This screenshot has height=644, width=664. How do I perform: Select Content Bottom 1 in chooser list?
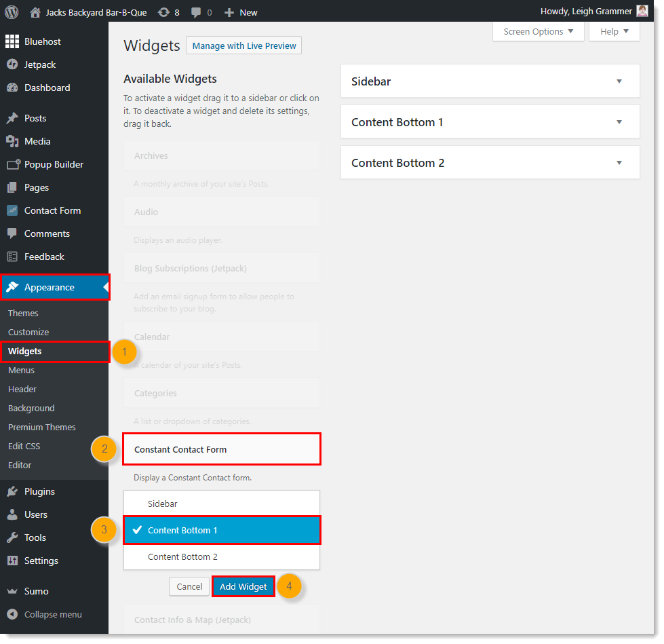(x=222, y=530)
